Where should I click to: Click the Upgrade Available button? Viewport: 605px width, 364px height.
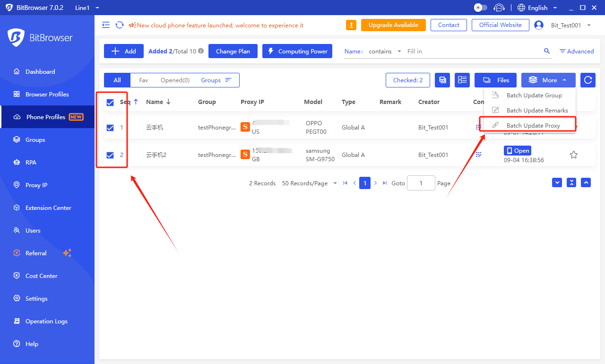(x=393, y=25)
